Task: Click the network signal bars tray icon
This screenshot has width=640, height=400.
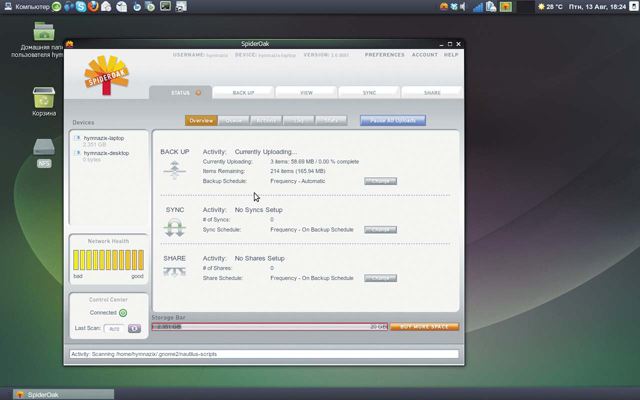Action: (x=478, y=7)
